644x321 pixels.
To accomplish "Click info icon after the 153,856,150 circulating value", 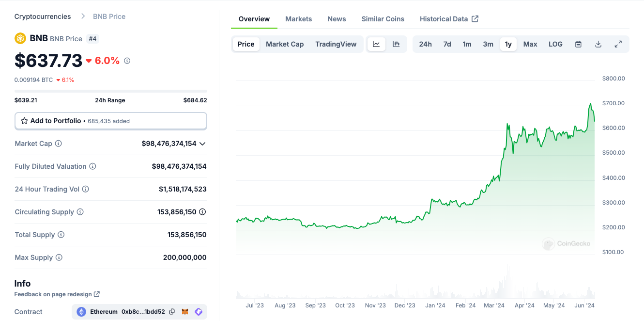I will click(202, 212).
